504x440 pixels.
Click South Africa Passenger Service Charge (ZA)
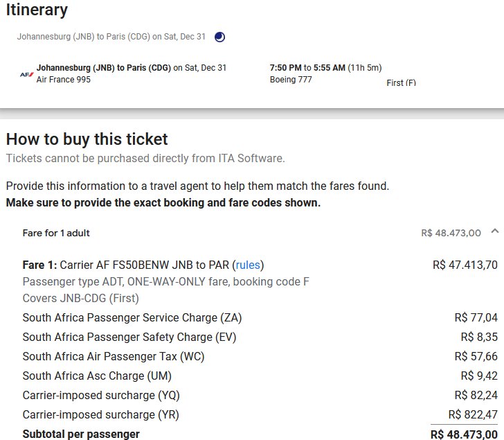pos(132,318)
